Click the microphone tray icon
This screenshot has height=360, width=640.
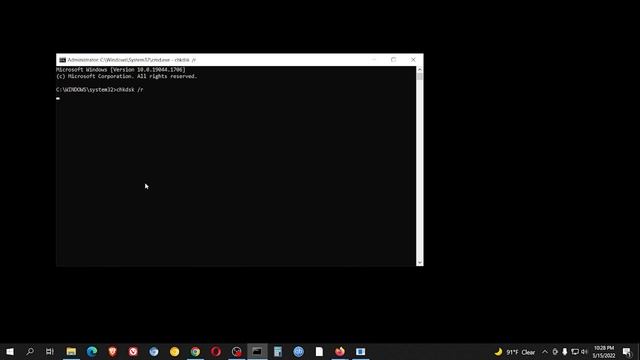pyautogui.click(x=565, y=352)
